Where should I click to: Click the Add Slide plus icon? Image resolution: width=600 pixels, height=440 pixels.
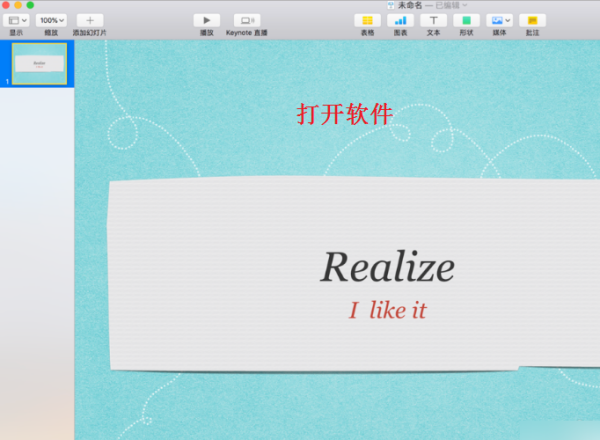click(x=89, y=20)
